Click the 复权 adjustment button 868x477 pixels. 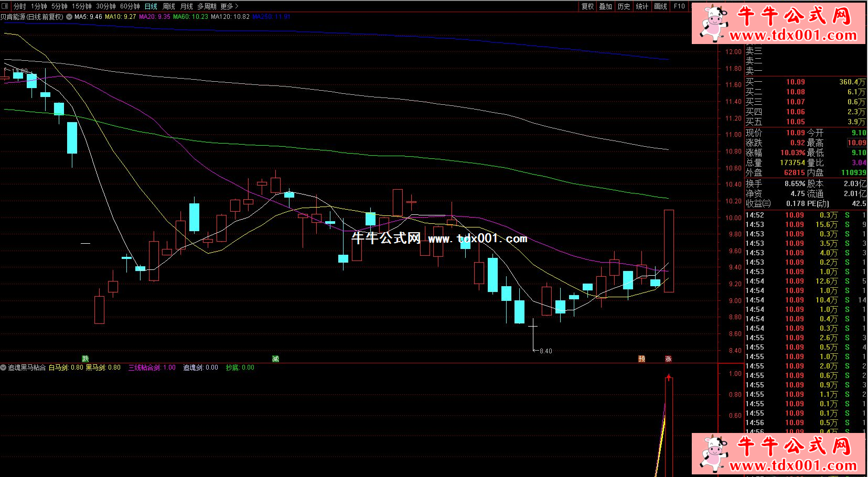point(588,6)
